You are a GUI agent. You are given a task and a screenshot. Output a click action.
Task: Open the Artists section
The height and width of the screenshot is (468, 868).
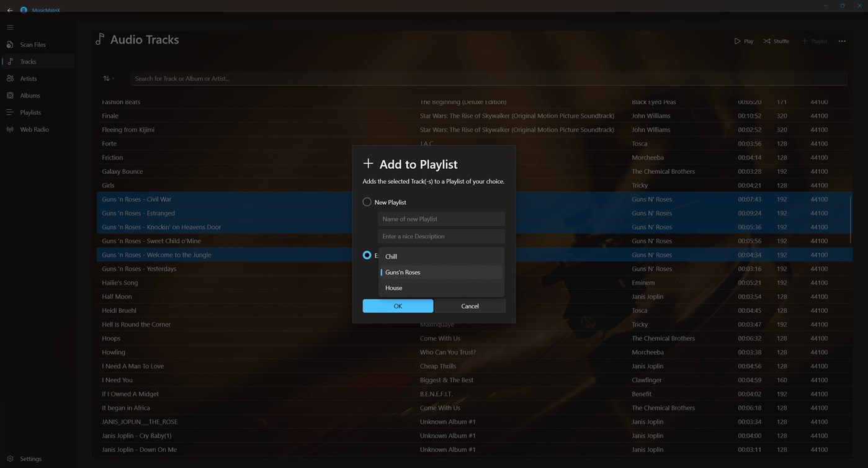38,78
